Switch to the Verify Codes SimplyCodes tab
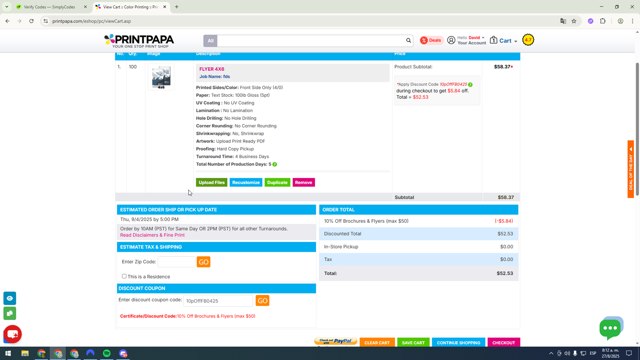This screenshot has height=360, width=640. 50,7
